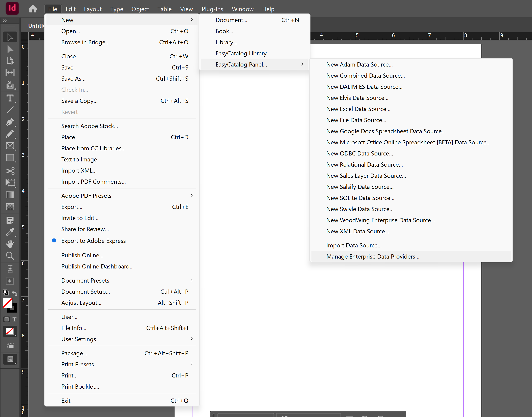532x417 pixels.
Task: Select the Type tool
Action: [10, 98]
